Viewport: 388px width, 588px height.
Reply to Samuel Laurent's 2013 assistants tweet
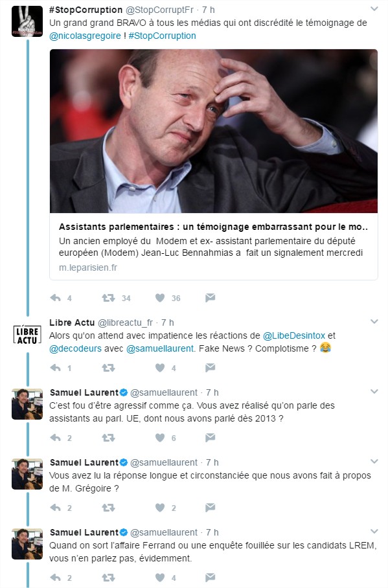click(x=56, y=438)
